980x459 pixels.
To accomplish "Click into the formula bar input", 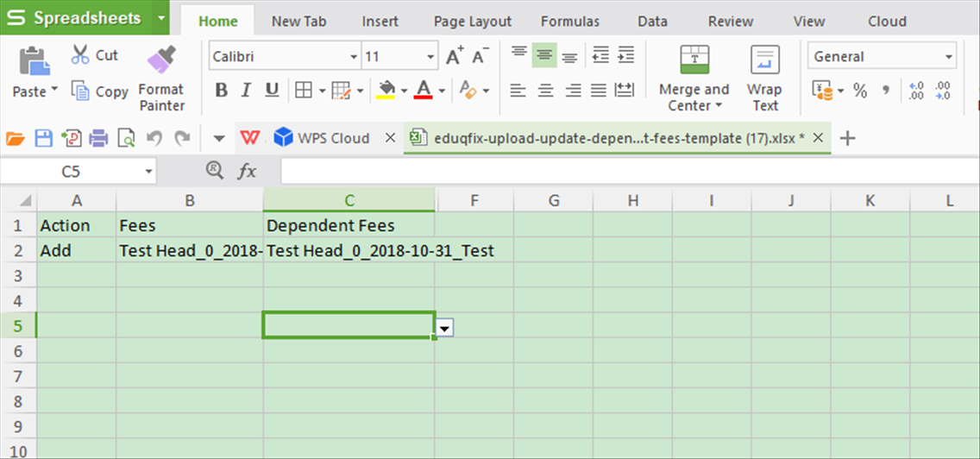I will tap(630, 172).
